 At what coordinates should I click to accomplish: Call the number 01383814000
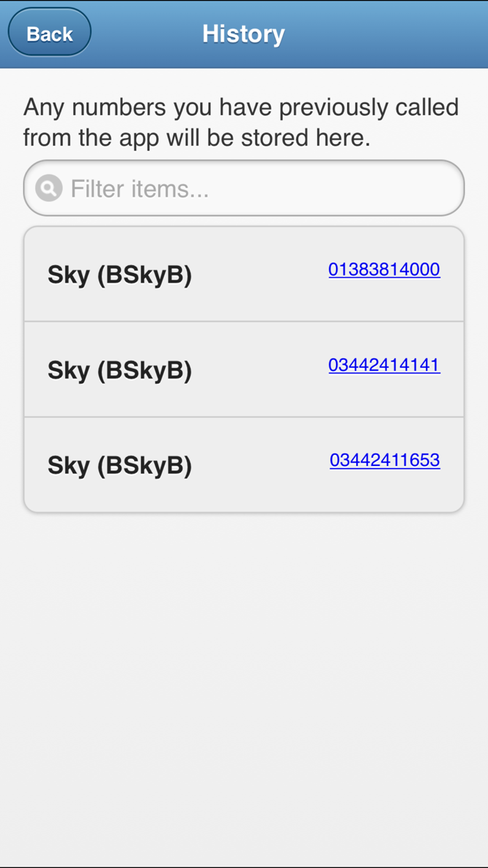(x=384, y=269)
